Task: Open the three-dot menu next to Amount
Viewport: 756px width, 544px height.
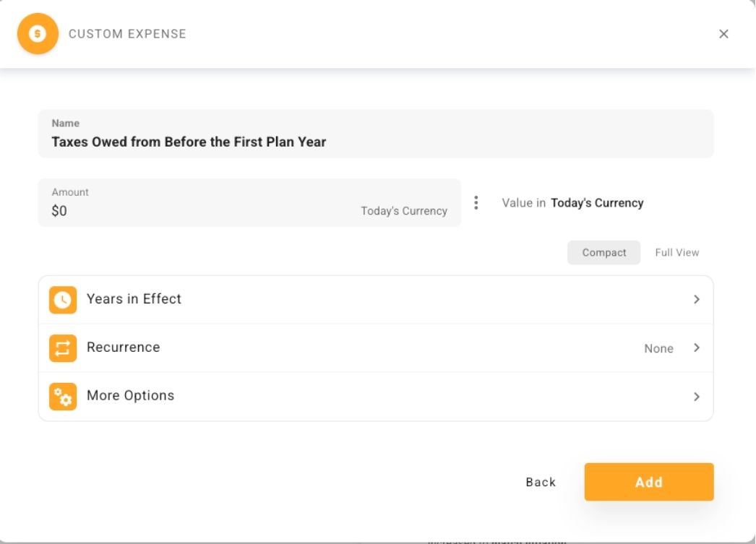Action: (x=476, y=203)
